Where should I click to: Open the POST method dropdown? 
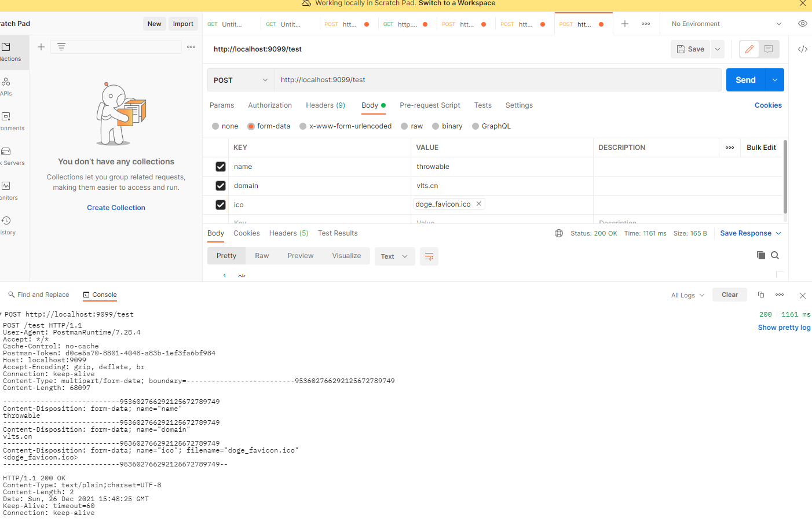pos(240,79)
